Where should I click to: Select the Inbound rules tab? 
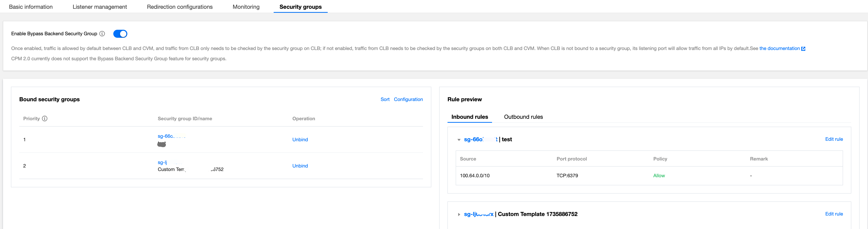(469, 117)
